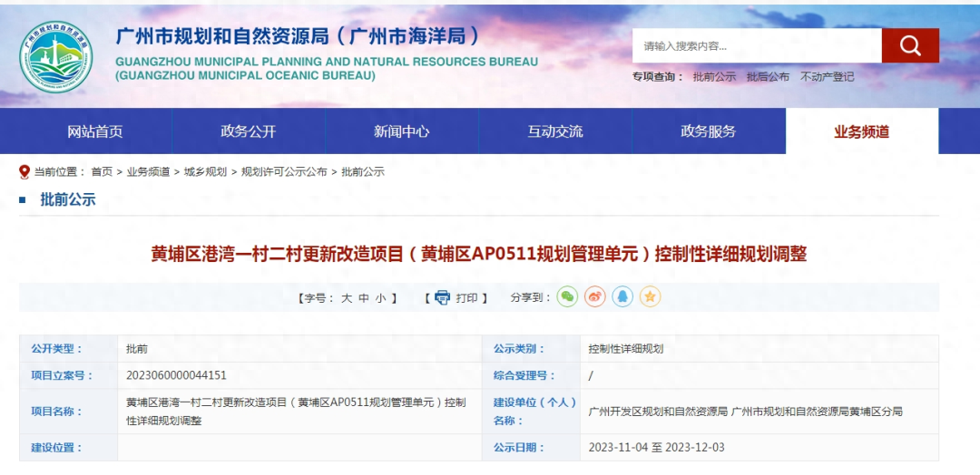Click the red project title heading
The height and width of the screenshot is (475, 980).
click(x=479, y=254)
